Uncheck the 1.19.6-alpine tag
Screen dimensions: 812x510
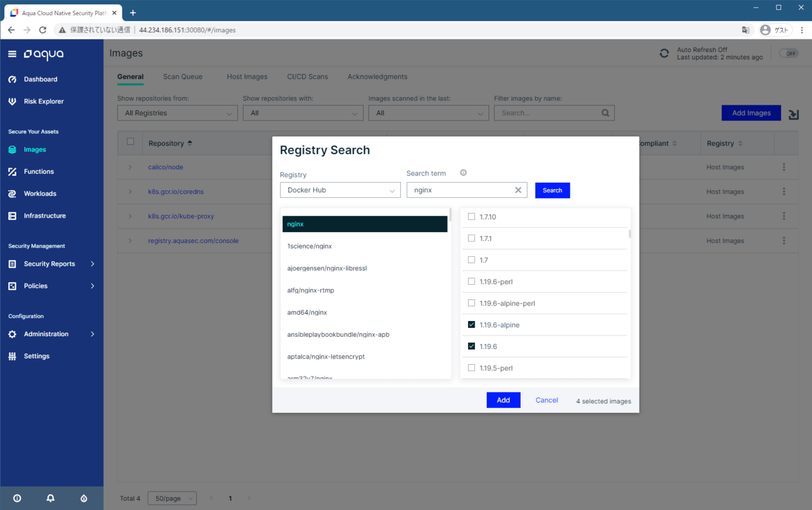click(471, 325)
